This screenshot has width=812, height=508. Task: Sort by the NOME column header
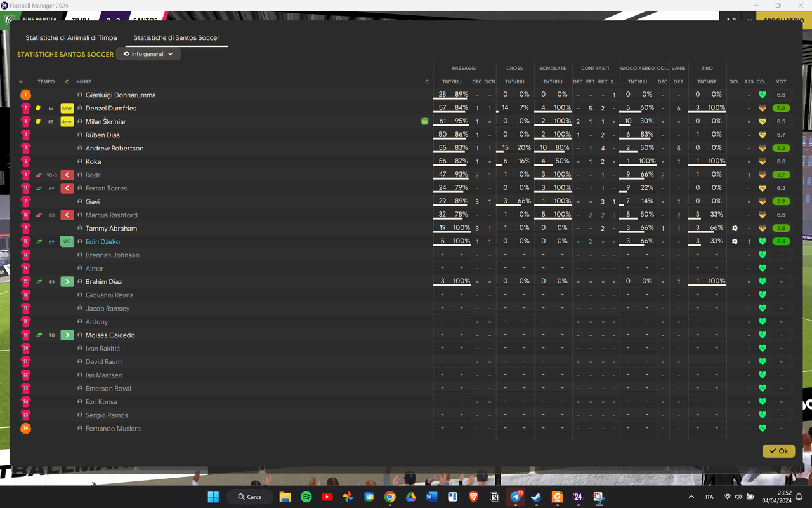click(x=84, y=81)
